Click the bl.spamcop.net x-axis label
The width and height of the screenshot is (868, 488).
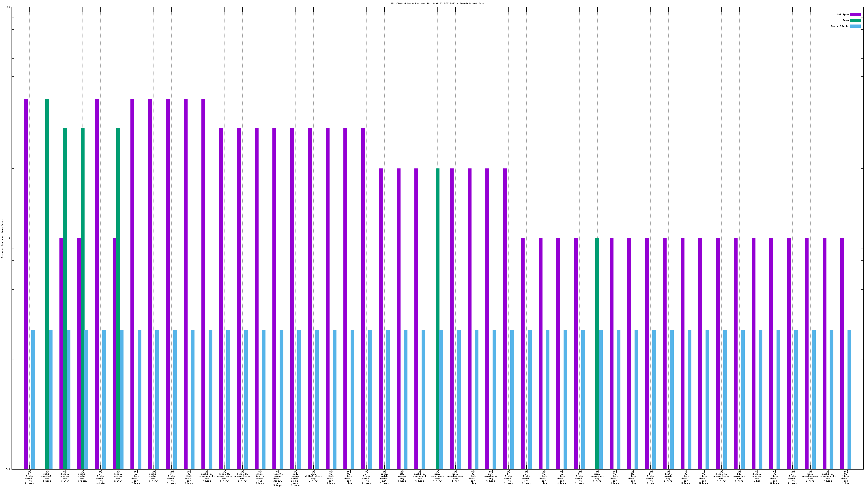[x=739, y=476]
